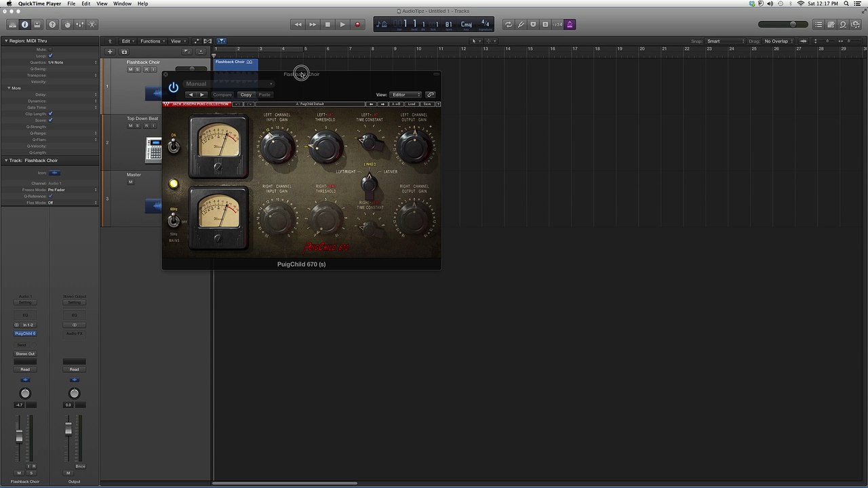This screenshot has width=868, height=488.
Task: Add a new track with plus button
Action: coord(110,52)
